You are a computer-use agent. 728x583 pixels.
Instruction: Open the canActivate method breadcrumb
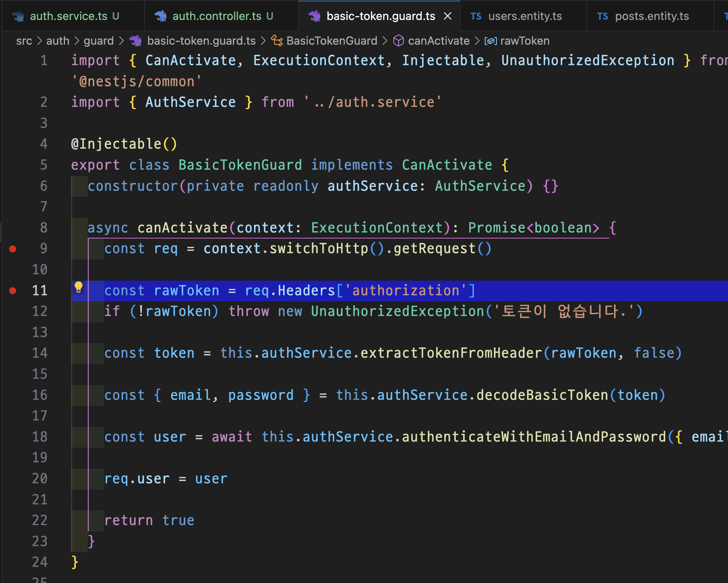[439, 41]
